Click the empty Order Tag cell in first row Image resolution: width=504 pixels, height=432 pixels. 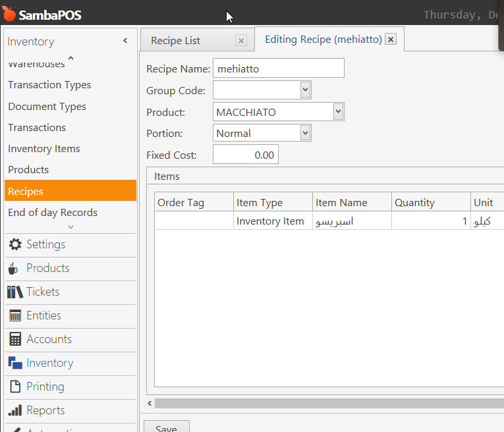(194, 221)
